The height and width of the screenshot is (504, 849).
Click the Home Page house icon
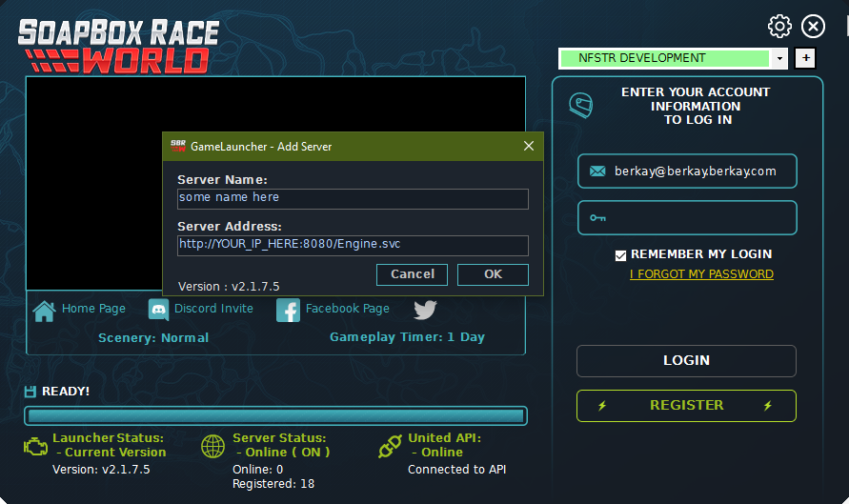click(45, 311)
